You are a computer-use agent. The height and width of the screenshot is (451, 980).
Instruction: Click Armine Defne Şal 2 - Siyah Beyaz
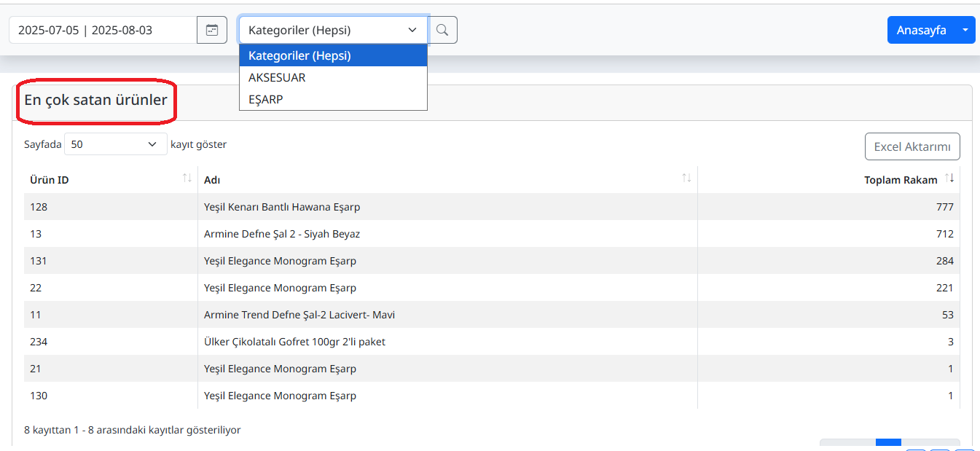point(282,234)
